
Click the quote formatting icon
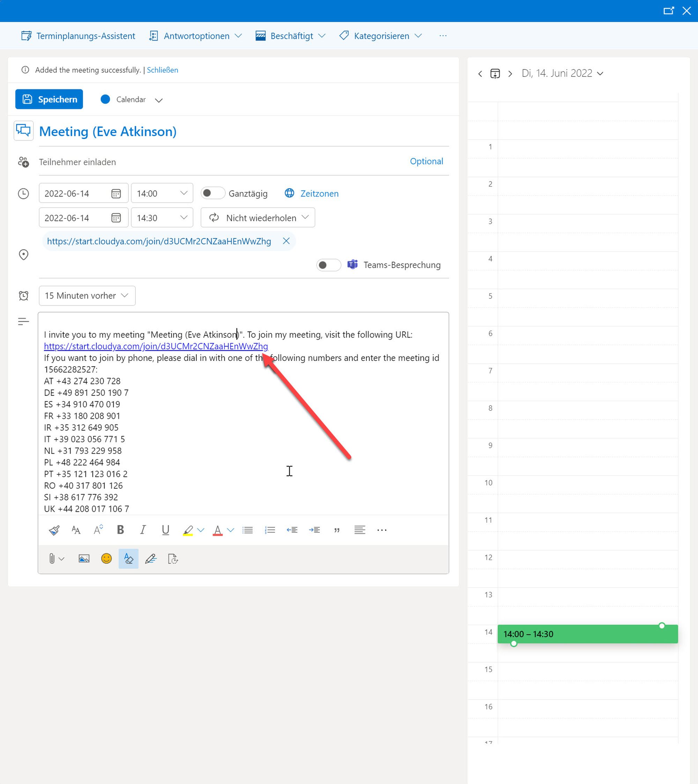click(x=337, y=530)
